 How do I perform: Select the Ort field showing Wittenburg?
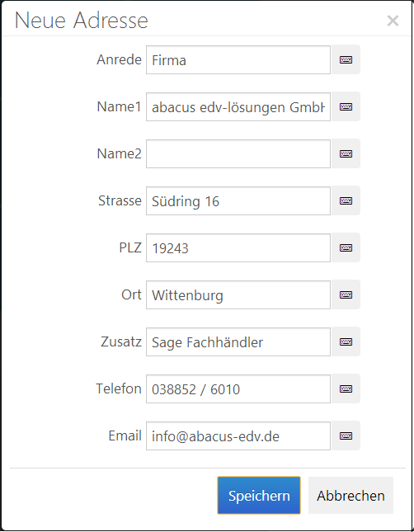tap(238, 294)
